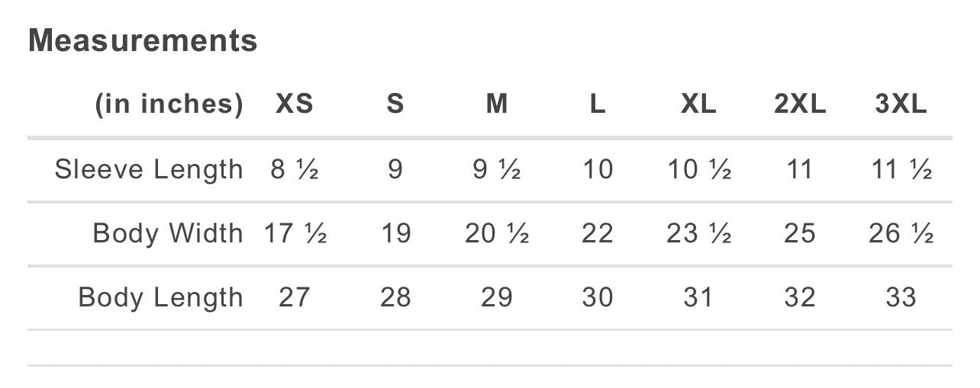Select the XS size column header
This screenshot has height=388, width=980.
click(294, 104)
